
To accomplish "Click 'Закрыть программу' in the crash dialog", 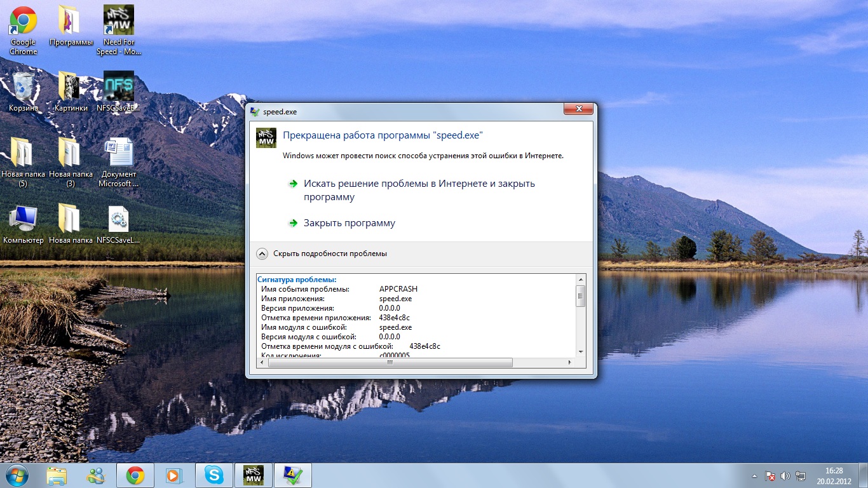I will (x=349, y=223).
